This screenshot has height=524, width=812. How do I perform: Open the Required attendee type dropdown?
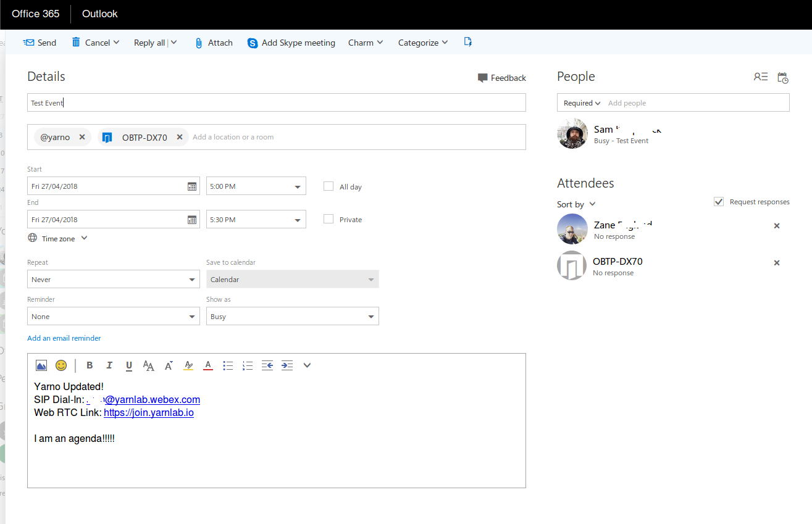click(x=582, y=103)
